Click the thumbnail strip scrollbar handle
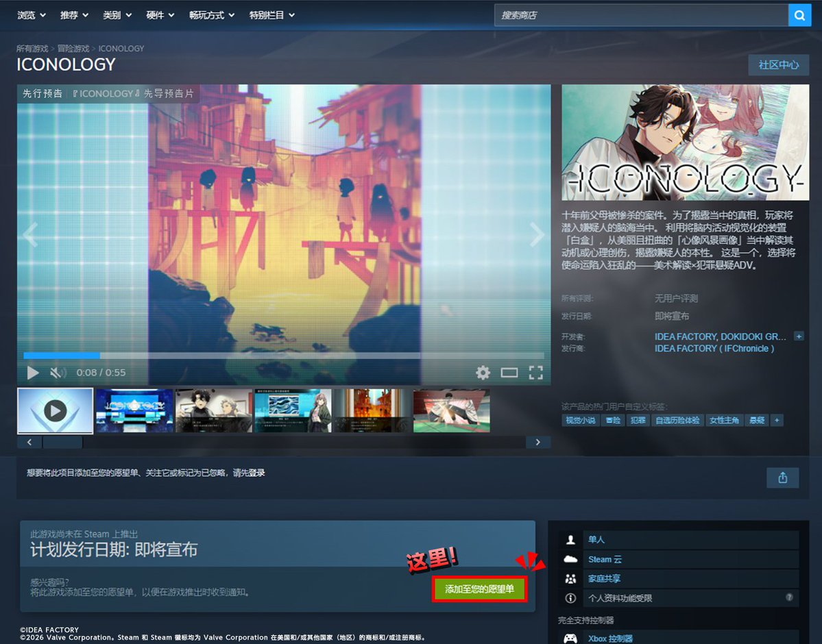 [x=62, y=442]
